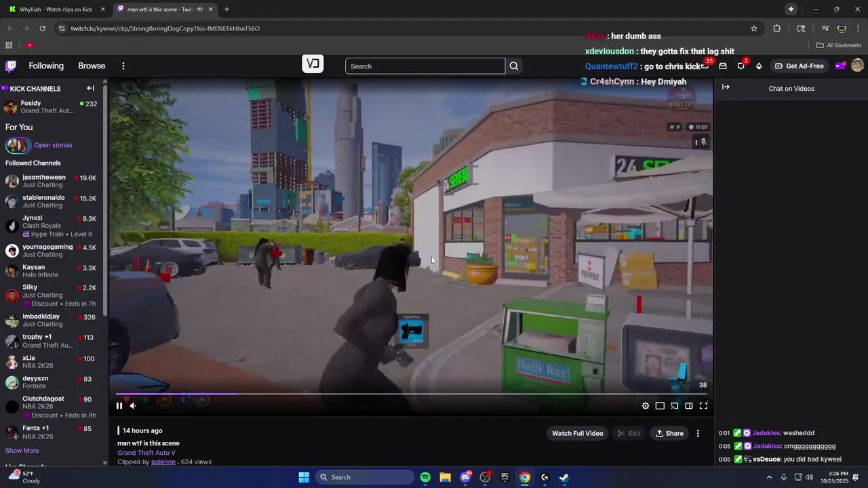868x488 pixels.
Task: Open the YouTube bookmark shortcut
Action: tap(30, 45)
